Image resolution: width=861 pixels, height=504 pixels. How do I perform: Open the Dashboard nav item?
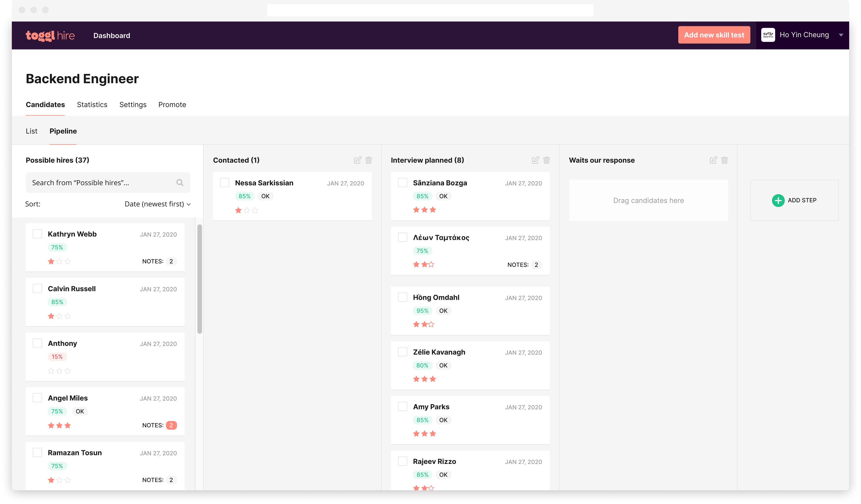click(112, 36)
